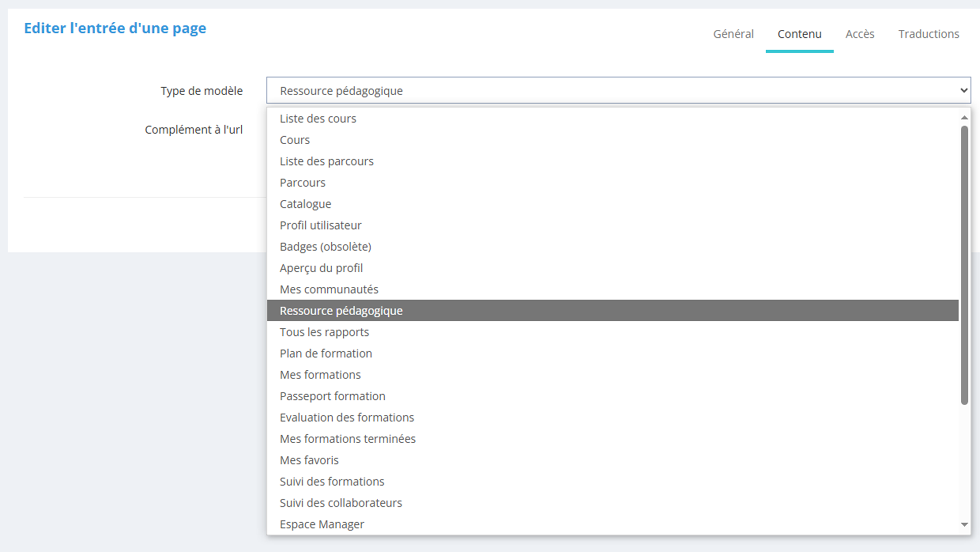Screen dimensions: 980x552
Task: Select Suivi des collaborateurs option
Action: 341,503
